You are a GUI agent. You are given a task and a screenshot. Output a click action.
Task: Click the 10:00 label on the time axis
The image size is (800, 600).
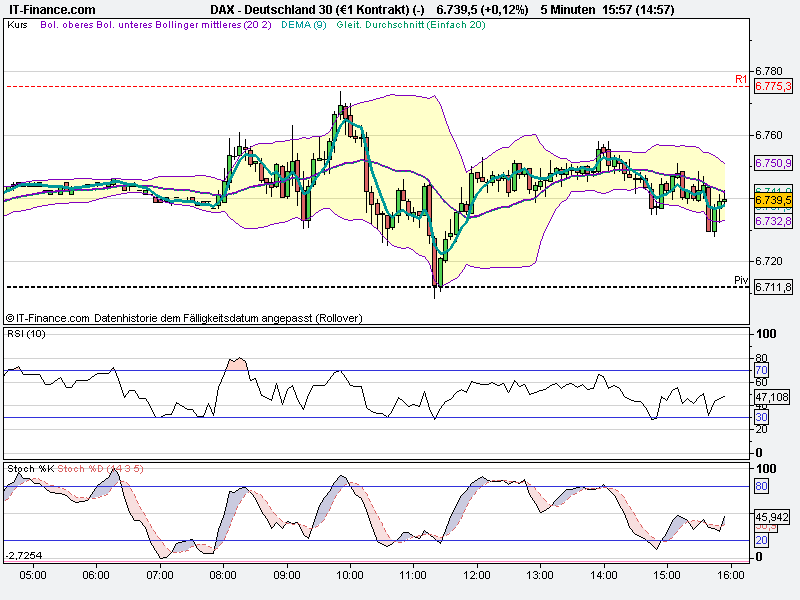[349, 577]
